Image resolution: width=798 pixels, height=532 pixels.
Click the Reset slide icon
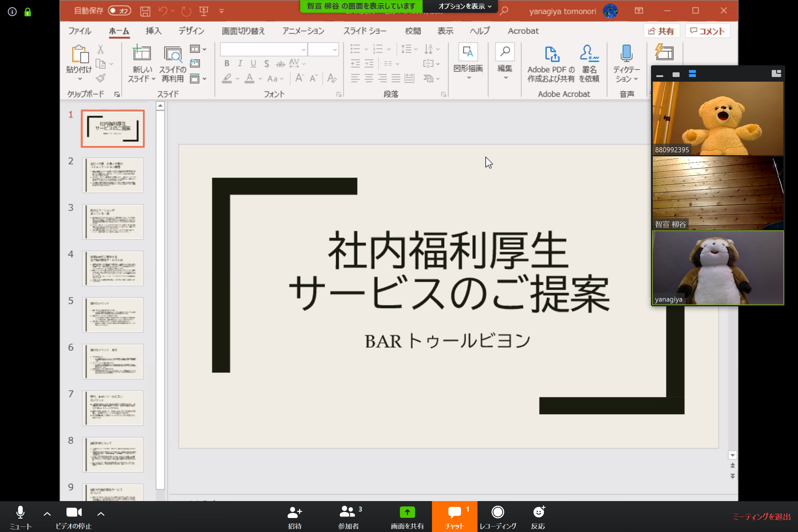coord(195,64)
